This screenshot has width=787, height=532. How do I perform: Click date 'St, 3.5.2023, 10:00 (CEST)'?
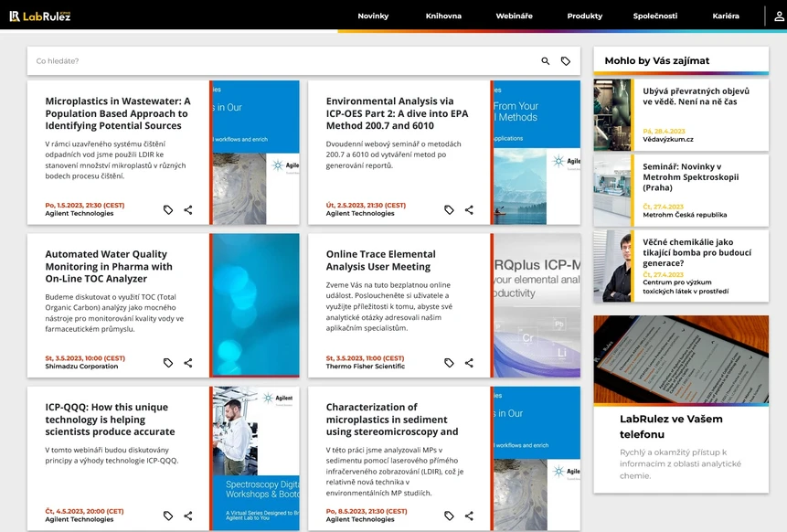point(85,358)
